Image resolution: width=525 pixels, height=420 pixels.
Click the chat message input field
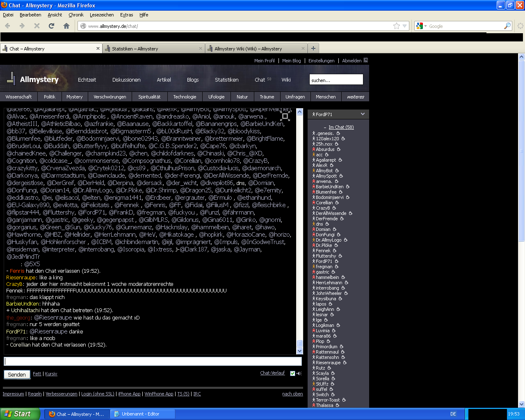click(153, 361)
